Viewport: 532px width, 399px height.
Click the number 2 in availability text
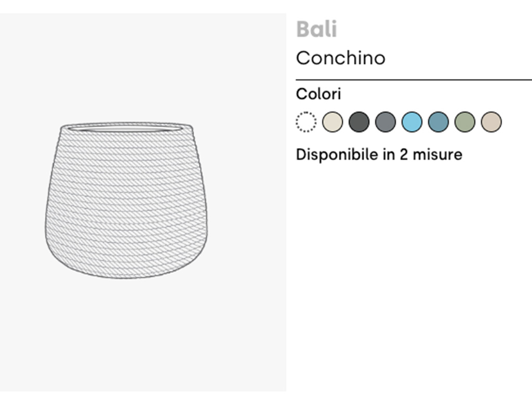coord(403,154)
